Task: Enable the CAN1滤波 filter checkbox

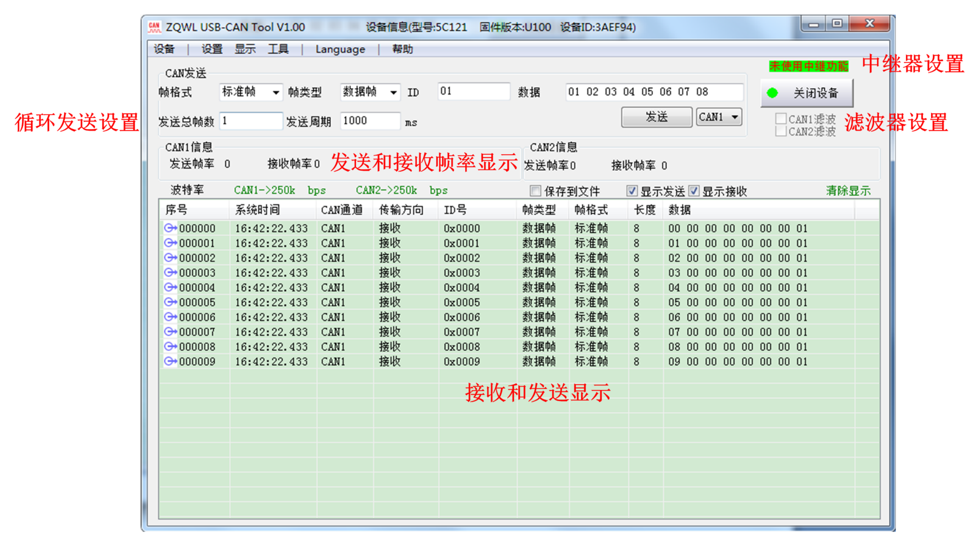Action: (x=780, y=119)
